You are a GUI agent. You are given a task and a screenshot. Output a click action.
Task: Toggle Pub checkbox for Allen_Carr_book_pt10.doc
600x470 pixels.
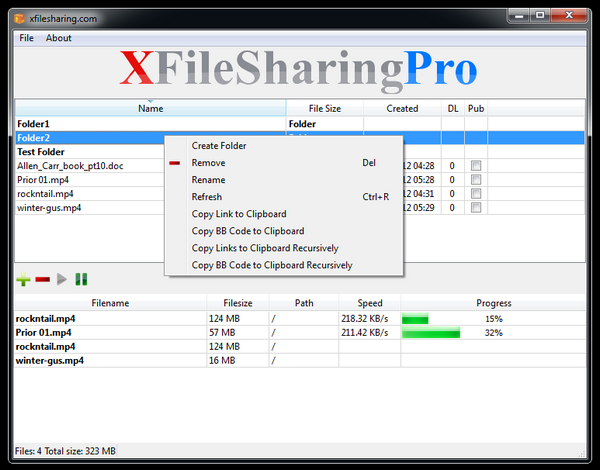(476, 166)
